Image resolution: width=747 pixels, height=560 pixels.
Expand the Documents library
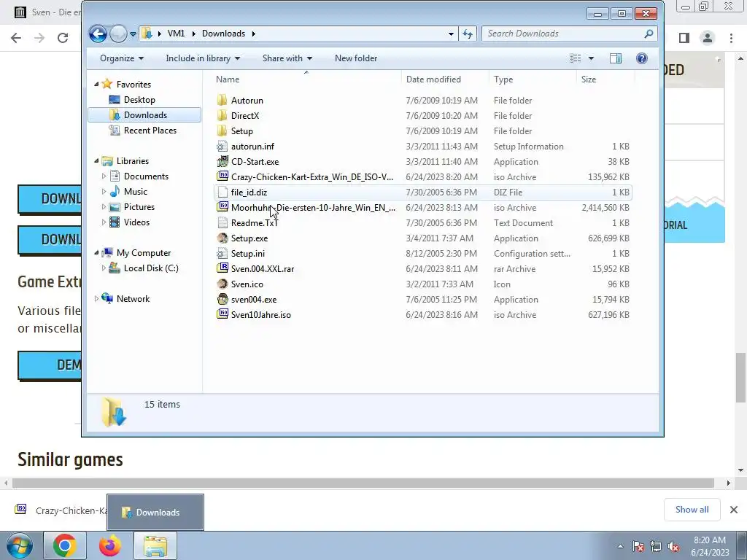click(x=104, y=176)
